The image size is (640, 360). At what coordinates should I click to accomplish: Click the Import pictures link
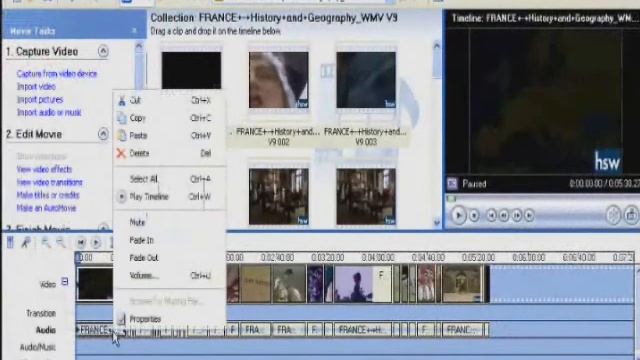[x=40, y=100]
